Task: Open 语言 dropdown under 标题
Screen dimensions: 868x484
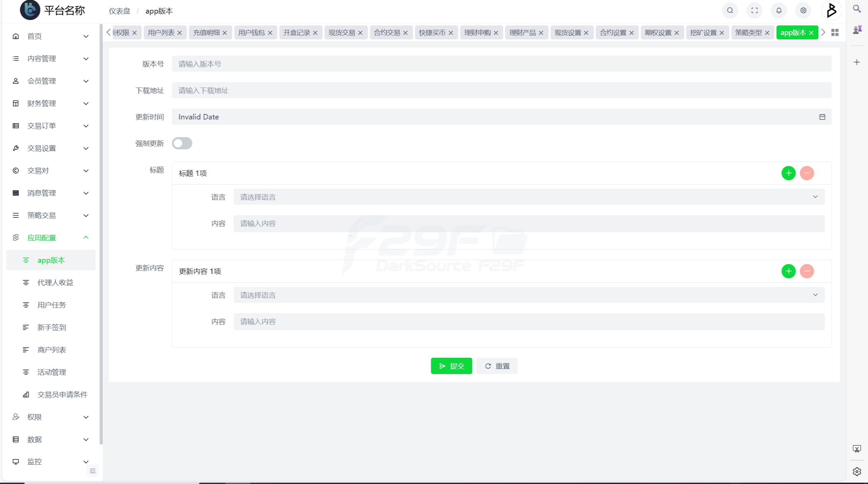Action: tap(529, 197)
